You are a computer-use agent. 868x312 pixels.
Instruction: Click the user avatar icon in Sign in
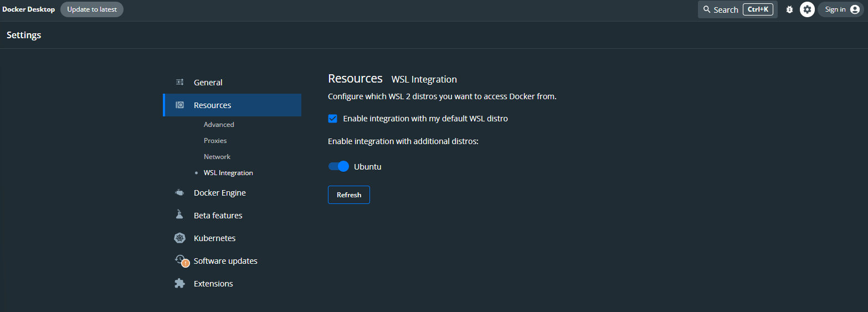(855, 9)
